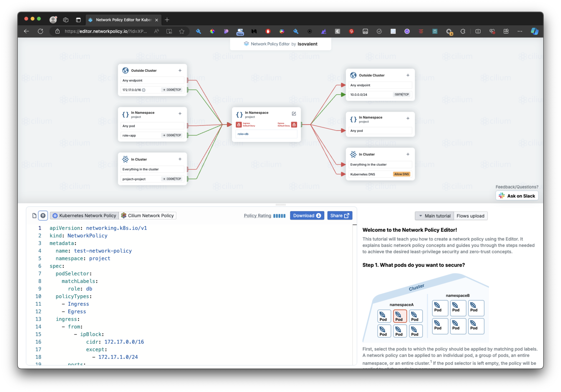Screen dimensions: 561x392
Task: Expand the Main tutorial dropdown
Action: 434,216
